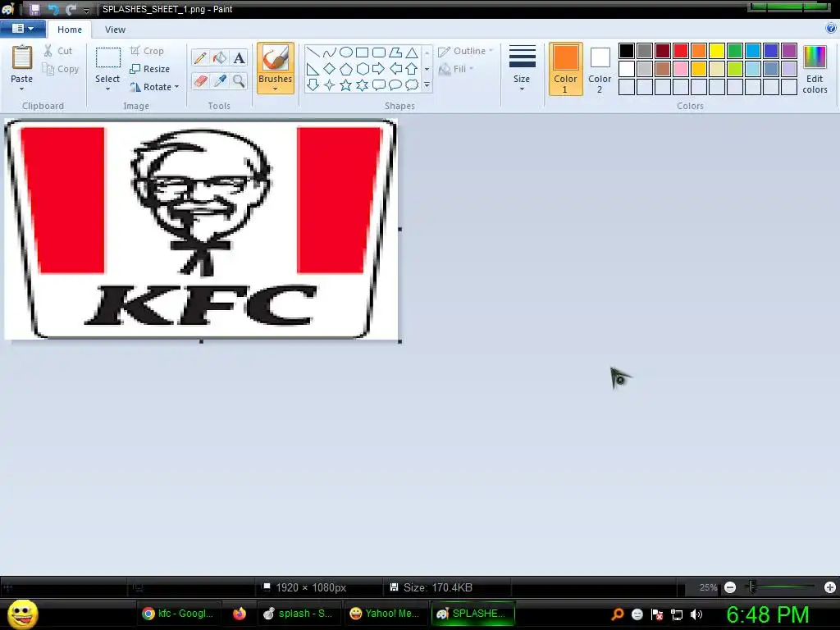Choose the Right arrow shape

379,69
